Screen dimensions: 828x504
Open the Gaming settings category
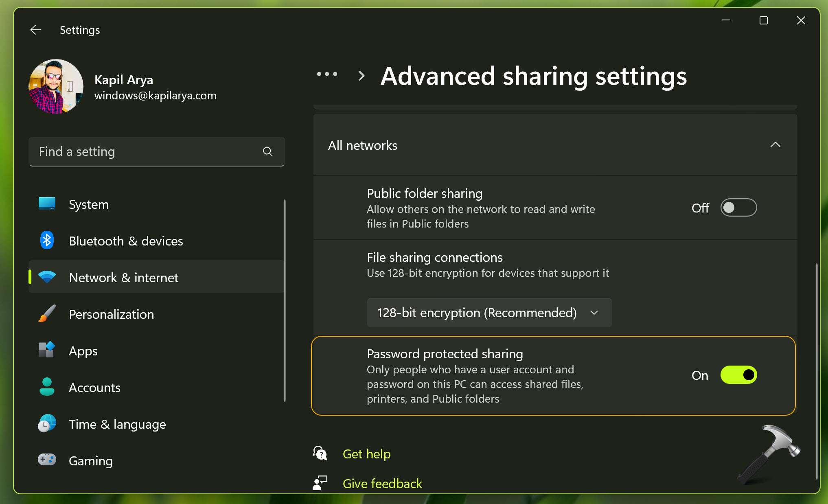90,460
